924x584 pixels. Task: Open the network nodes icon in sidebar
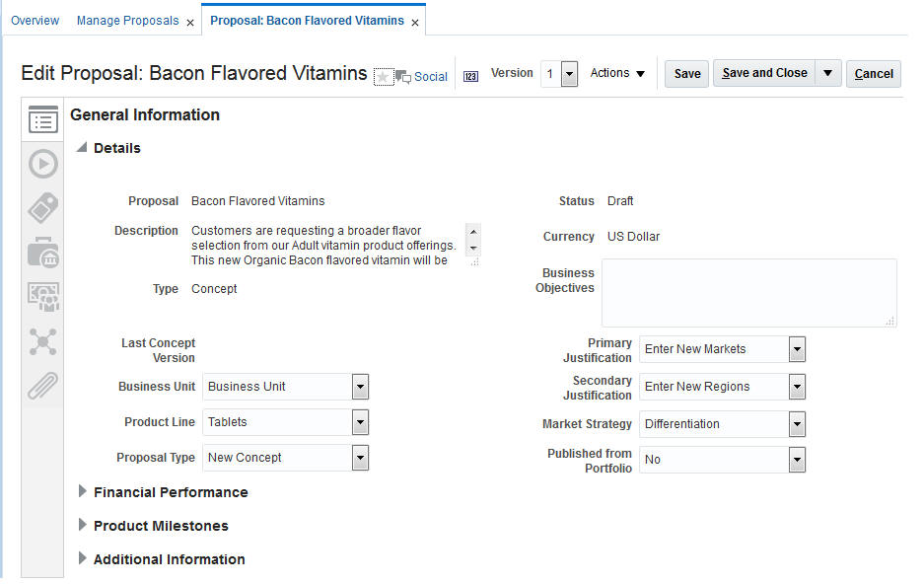pyautogui.click(x=42, y=341)
